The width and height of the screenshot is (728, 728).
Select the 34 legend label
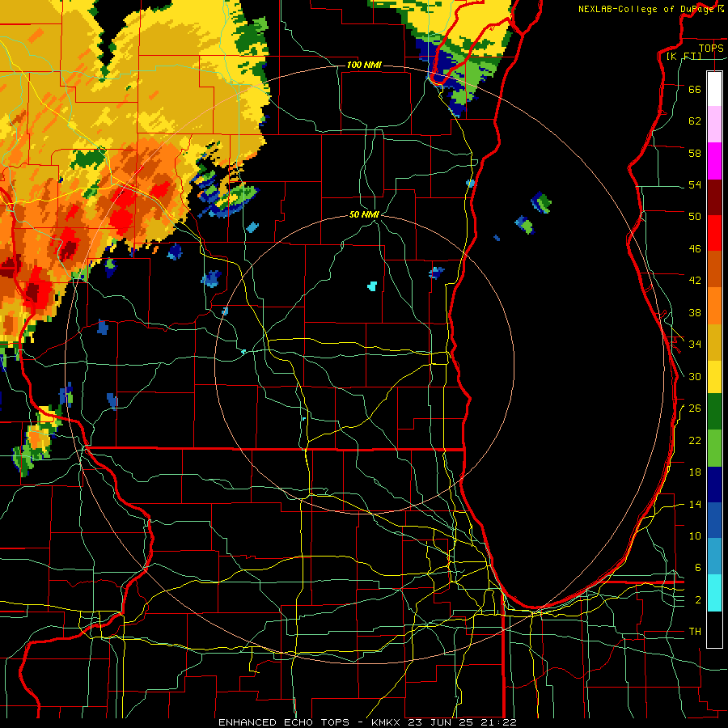click(695, 345)
